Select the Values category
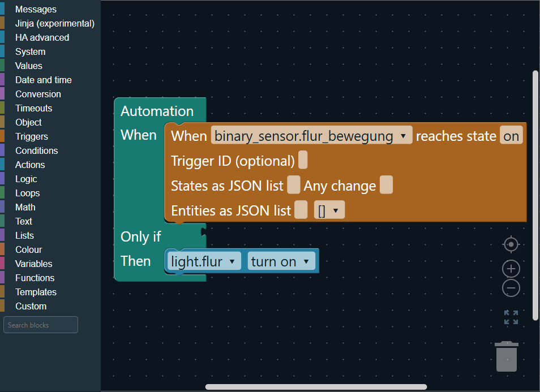 (x=50, y=66)
